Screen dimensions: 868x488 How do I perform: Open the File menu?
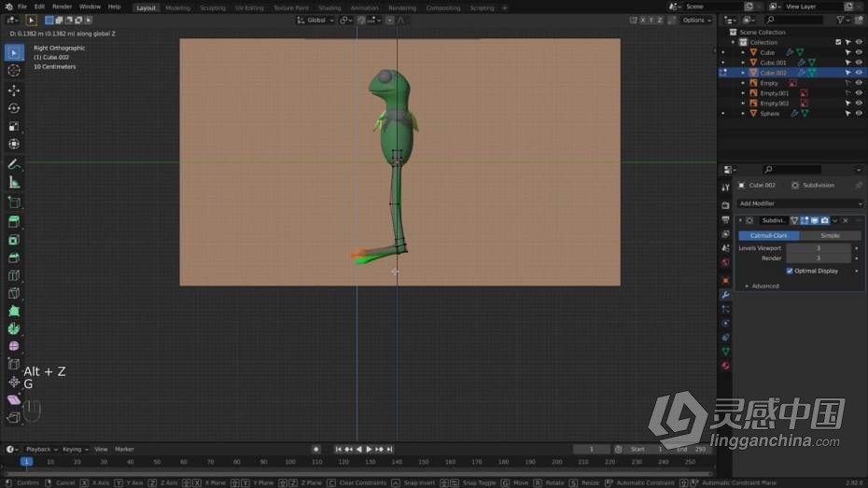[22, 7]
